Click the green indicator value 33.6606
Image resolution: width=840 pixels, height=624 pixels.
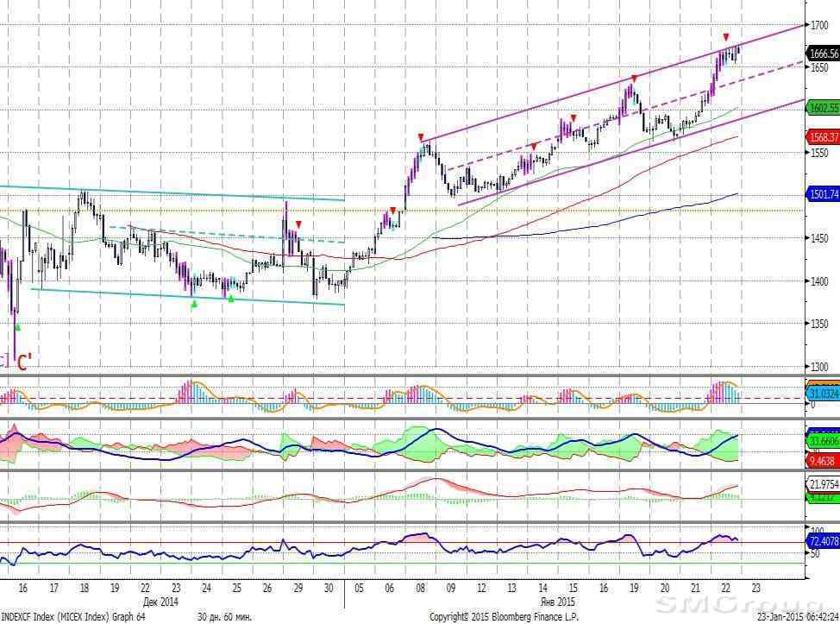point(824,441)
